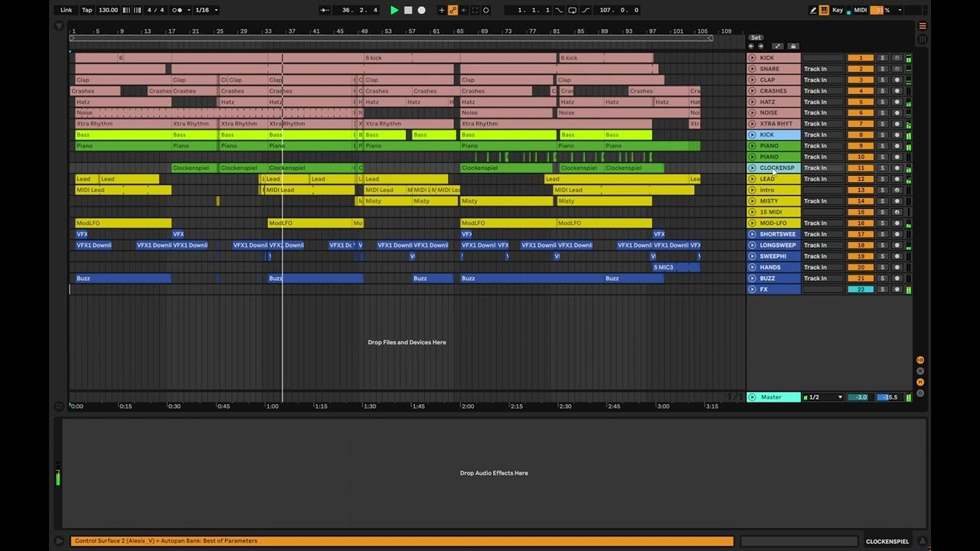
Task: Open the Track In chooser for LEAD
Action: 822,179
